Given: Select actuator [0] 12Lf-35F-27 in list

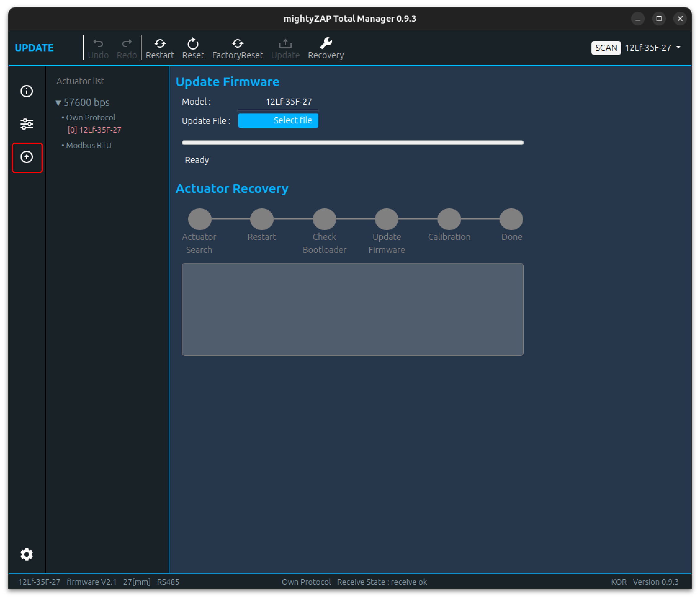Looking at the screenshot, I should click(94, 130).
